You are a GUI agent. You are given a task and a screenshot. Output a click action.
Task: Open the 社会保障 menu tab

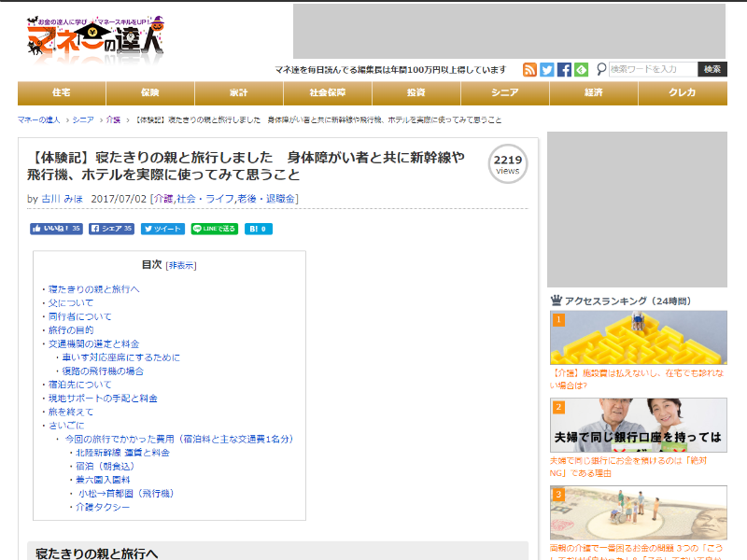328,92
